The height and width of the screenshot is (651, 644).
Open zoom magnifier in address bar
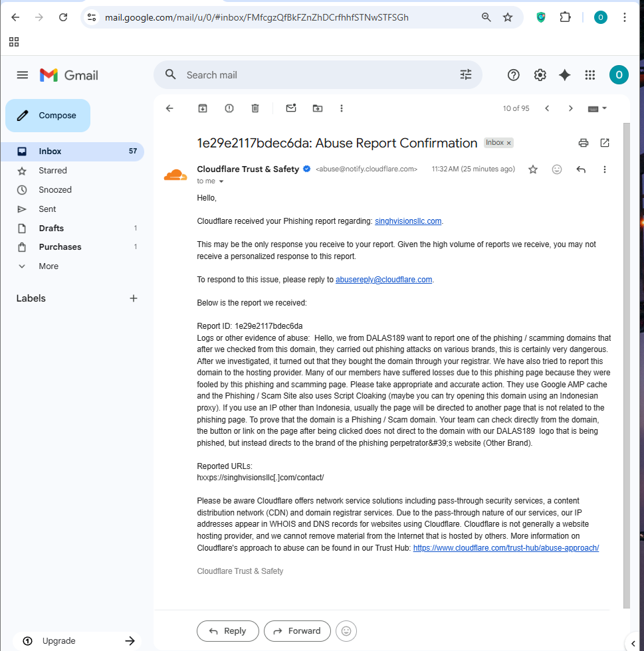tap(486, 17)
